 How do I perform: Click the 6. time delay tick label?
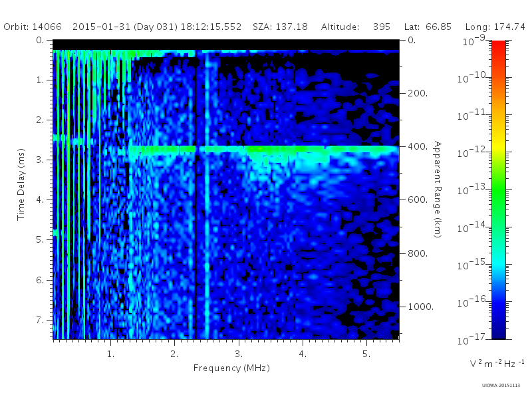coord(41,280)
